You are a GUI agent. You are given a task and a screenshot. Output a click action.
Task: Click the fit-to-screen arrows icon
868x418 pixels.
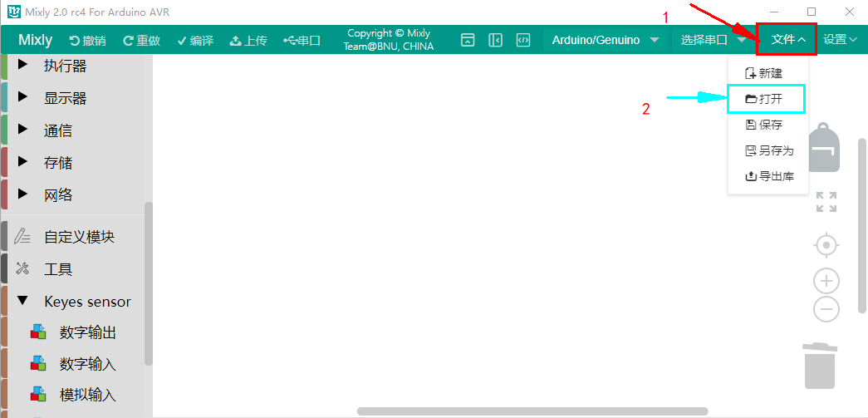(826, 202)
